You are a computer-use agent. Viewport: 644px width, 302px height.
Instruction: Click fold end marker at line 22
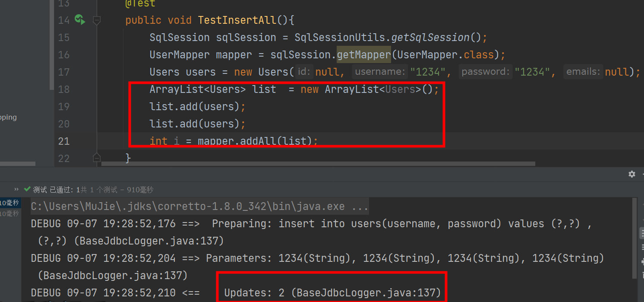97,158
